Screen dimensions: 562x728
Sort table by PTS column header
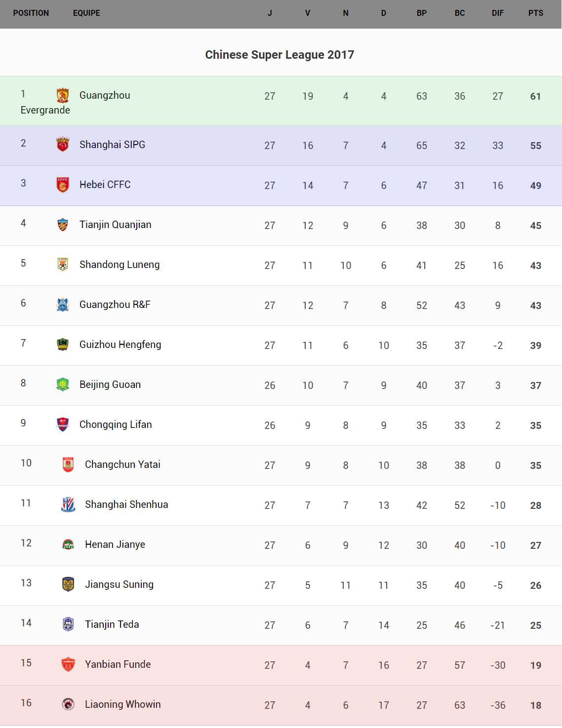click(x=535, y=13)
